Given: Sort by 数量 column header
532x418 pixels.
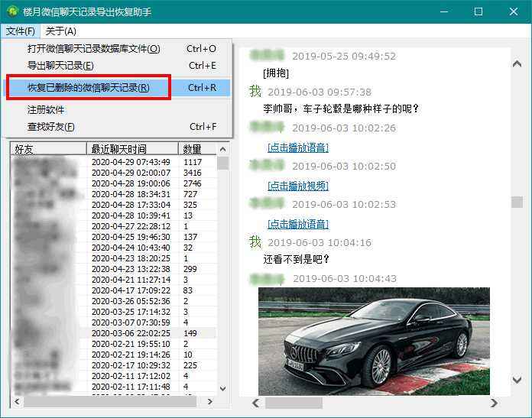Looking at the screenshot, I should [x=197, y=149].
